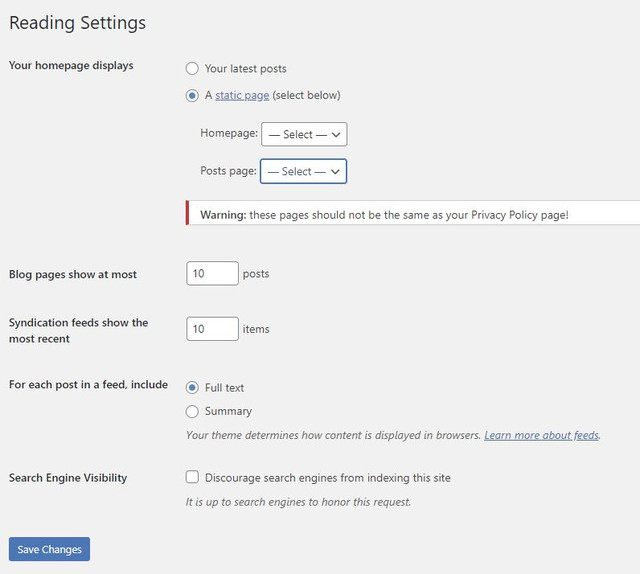
Task: Click the Save Changes button
Action: click(x=49, y=549)
